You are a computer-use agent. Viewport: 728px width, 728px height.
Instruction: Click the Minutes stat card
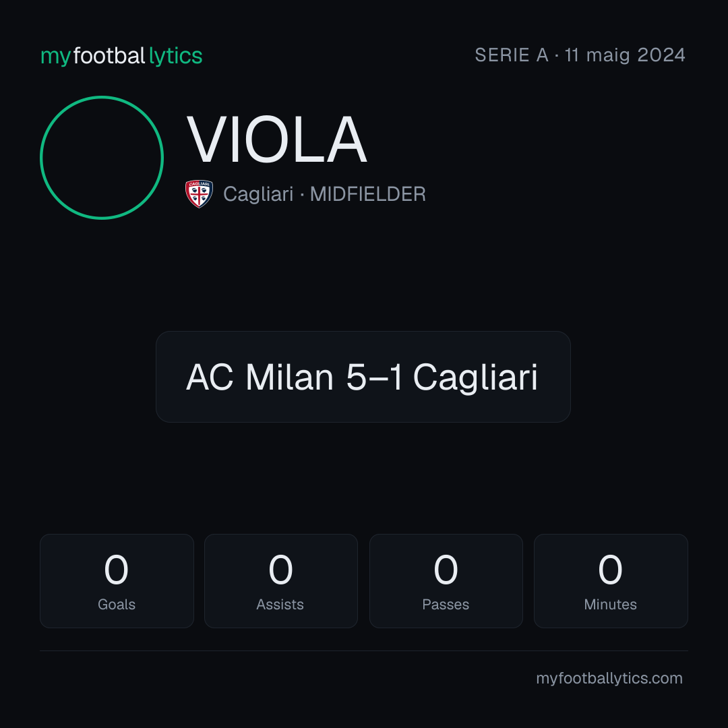point(611,581)
